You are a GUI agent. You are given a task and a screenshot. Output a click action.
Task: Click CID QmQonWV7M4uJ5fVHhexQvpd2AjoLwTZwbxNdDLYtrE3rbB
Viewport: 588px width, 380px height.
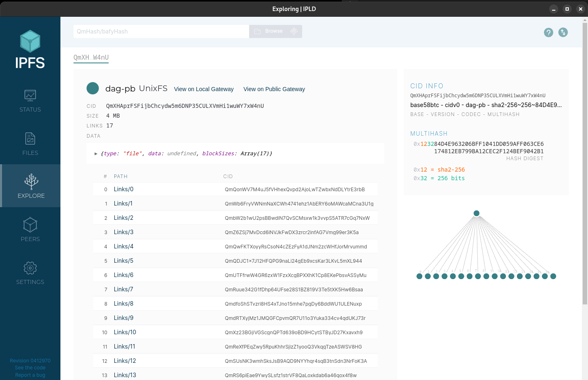point(295,190)
